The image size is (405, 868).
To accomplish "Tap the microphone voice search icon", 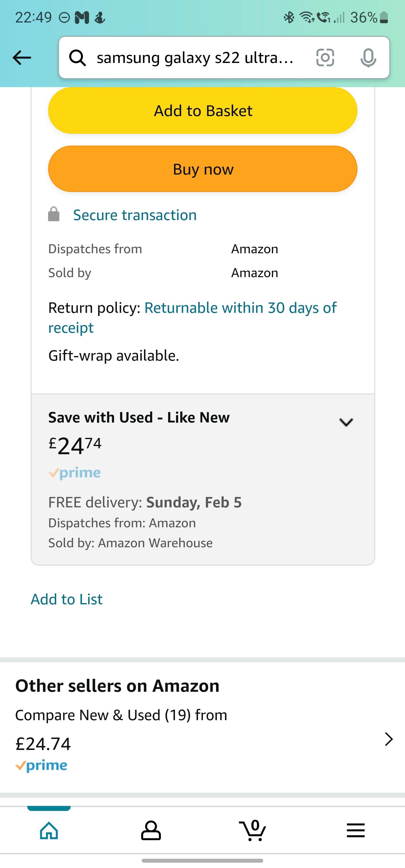I will [368, 58].
